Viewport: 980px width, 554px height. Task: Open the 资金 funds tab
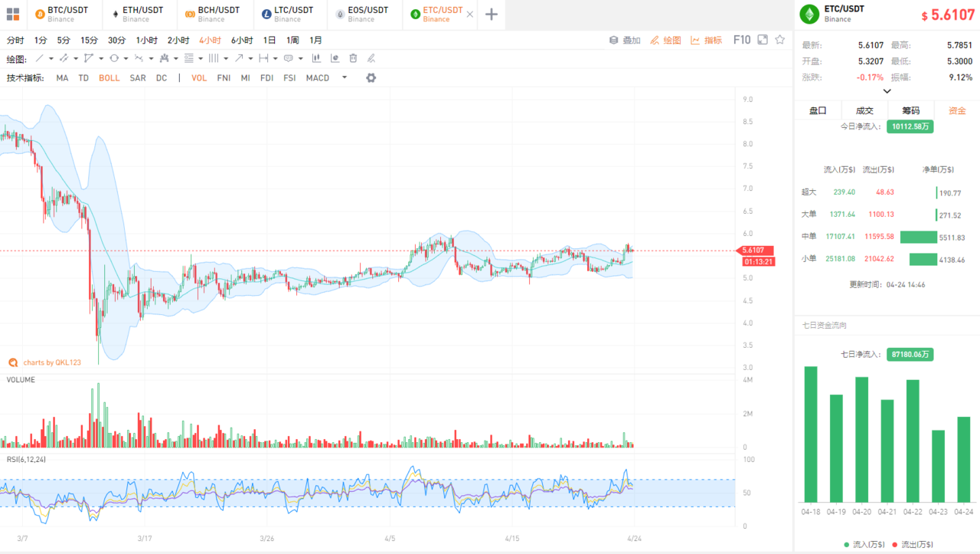957,110
